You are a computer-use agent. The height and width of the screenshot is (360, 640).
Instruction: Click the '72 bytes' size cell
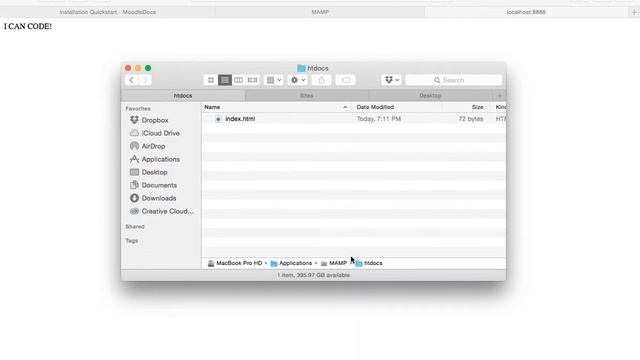(471, 119)
